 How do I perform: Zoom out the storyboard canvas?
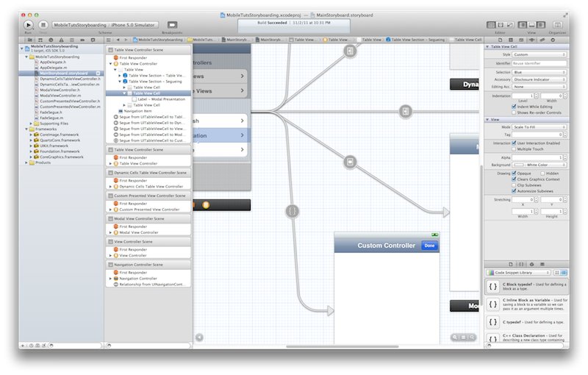[455, 337]
